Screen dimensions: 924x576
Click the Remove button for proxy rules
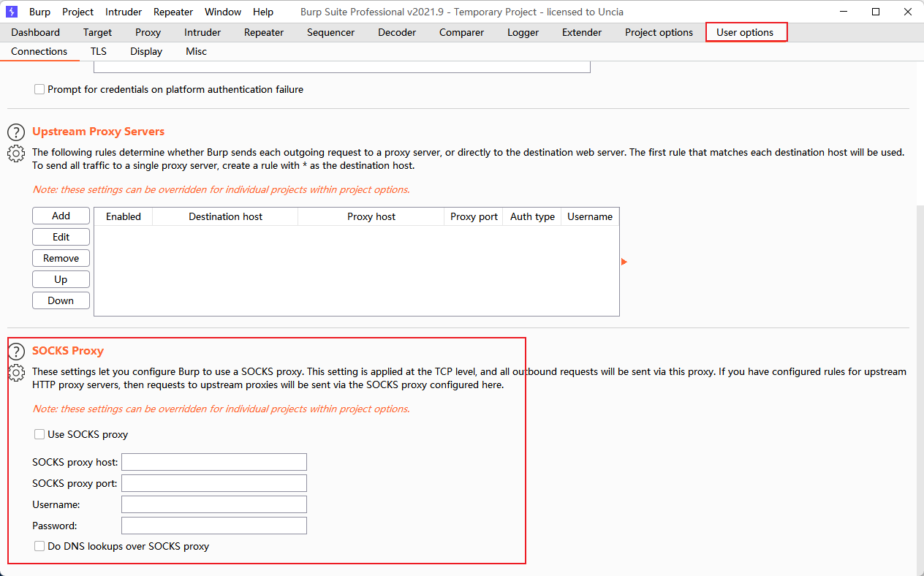61,258
